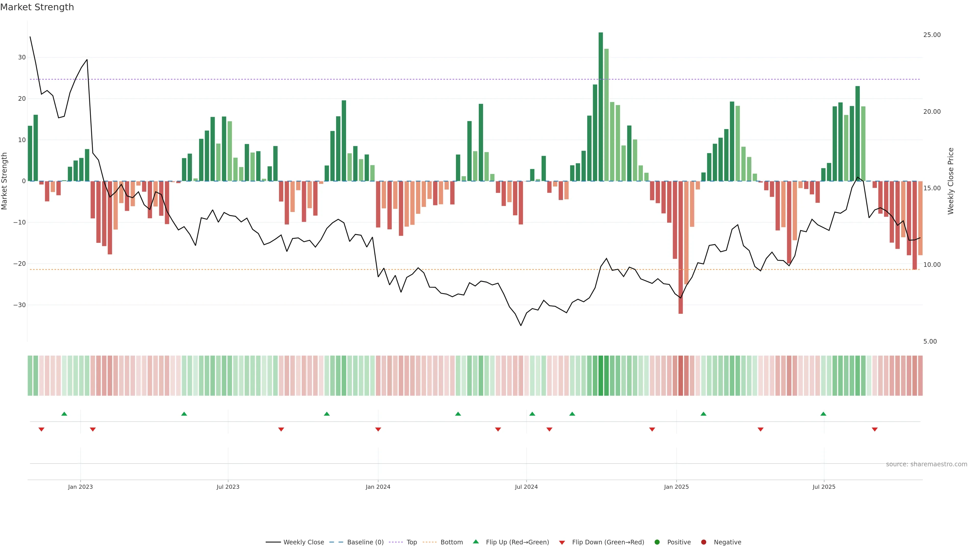The height and width of the screenshot is (551, 980).
Task: Click flip-up marker nearest January 2025
Action: 703,414
